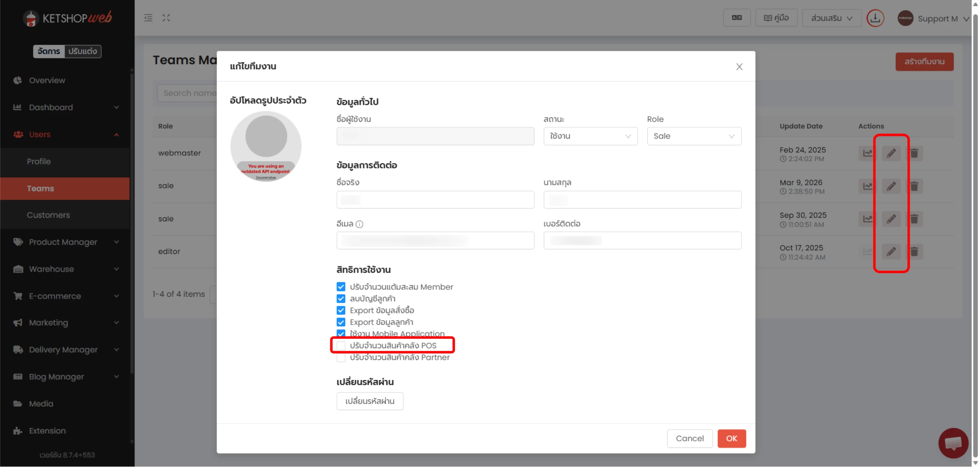The height and width of the screenshot is (467, 980).
Task: Open the live chat bubble icon
Action: click(953, 443)
